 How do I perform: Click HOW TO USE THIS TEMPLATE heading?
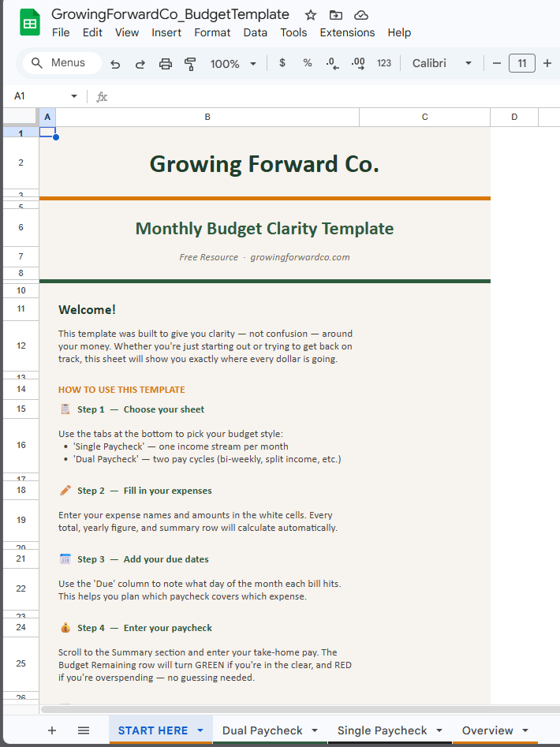121,390
